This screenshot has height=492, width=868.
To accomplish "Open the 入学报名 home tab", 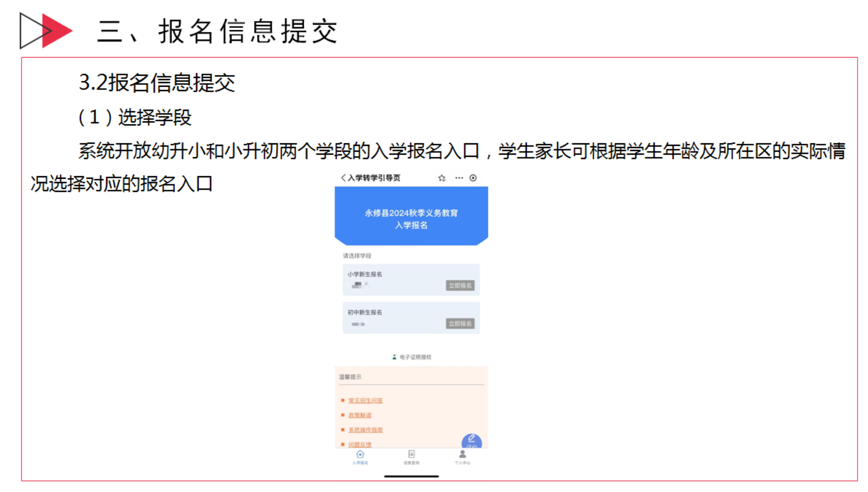I will pos(360,457).
